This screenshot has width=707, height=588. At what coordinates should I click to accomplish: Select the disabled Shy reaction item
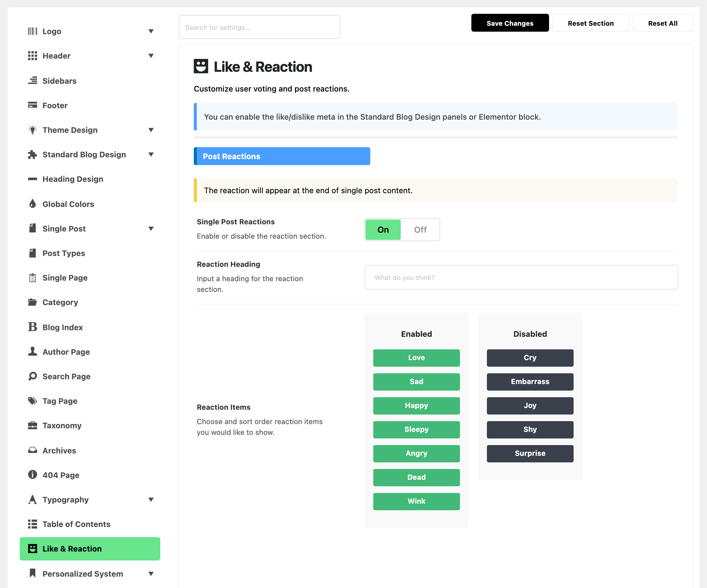(530, 429)
